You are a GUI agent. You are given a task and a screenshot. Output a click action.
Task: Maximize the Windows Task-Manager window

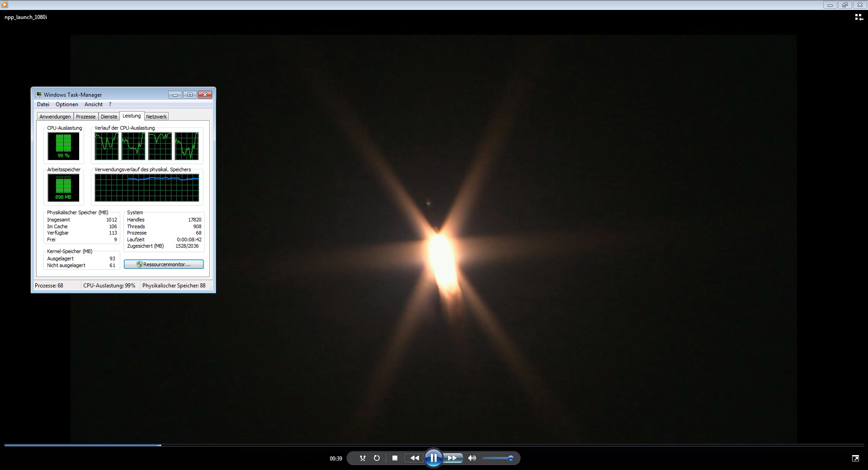pos(190,94)
